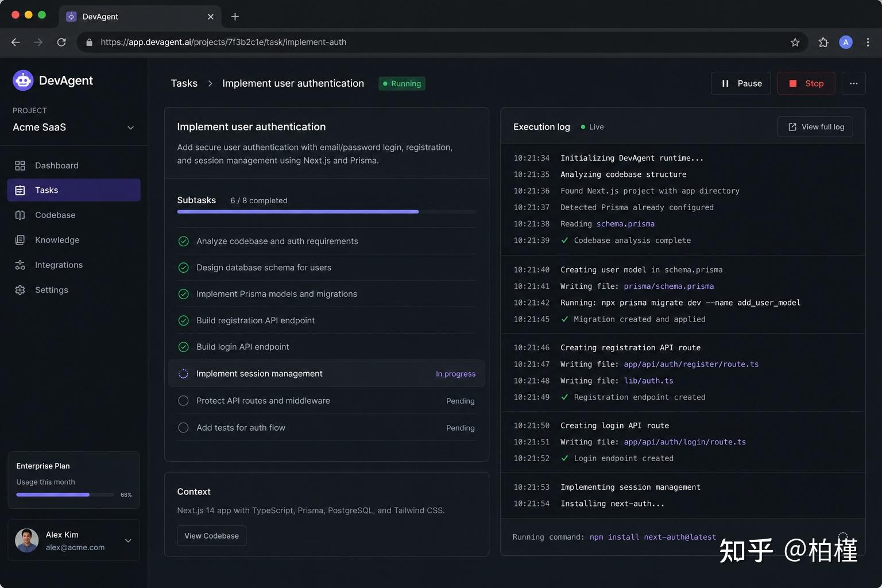882x588 pixels.
Task: Click the circle for Protect API routes
Action: click(183, 401)
